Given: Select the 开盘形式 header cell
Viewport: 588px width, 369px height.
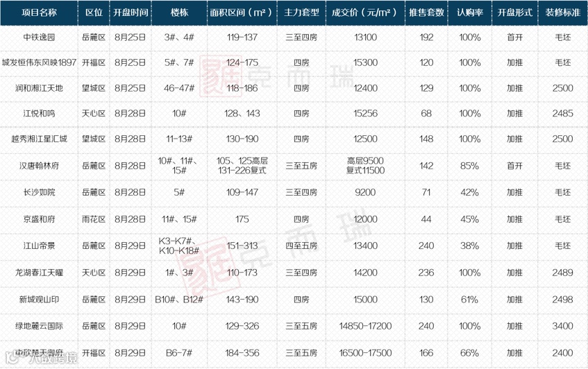Looking at the screenshot, I should point(515,12).
